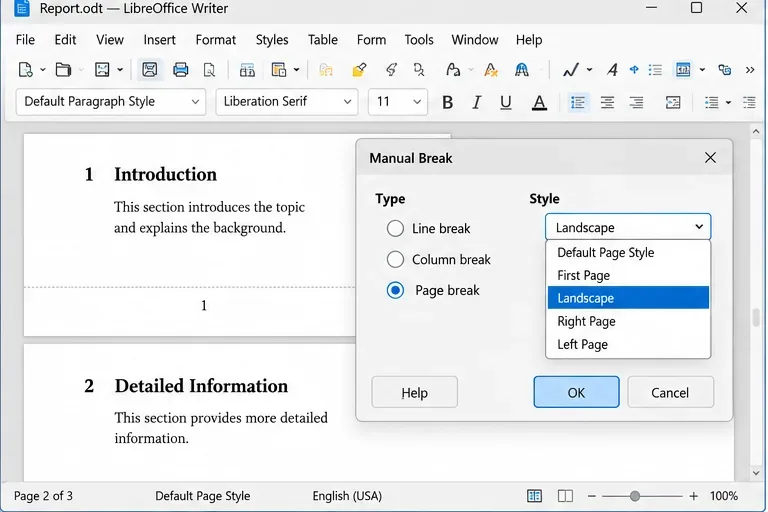Click the Open folder icon
768x512 pixels.
click(63, 70)
